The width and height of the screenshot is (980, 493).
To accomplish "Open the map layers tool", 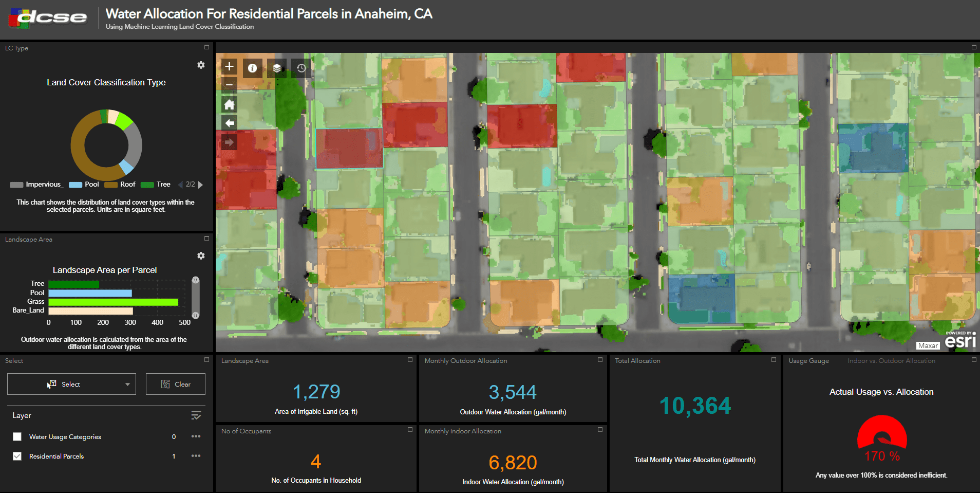I will 276,67.
